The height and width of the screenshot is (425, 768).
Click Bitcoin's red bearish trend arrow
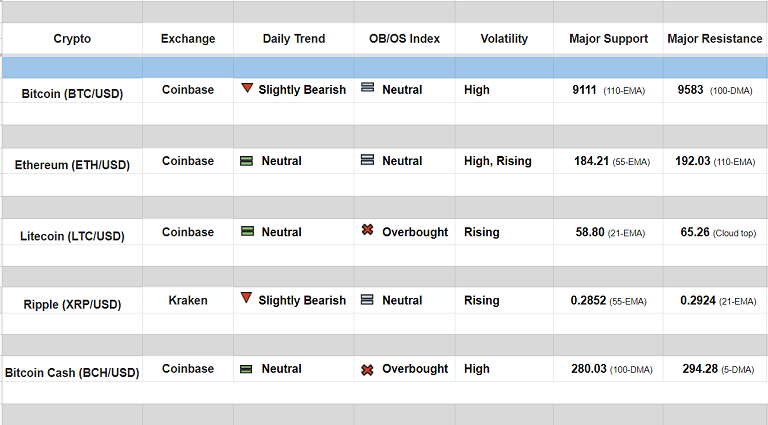point(247,88)
